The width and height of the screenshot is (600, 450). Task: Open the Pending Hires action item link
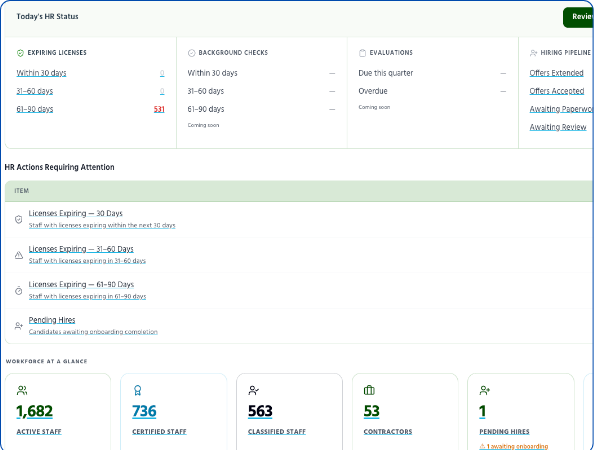52,320
